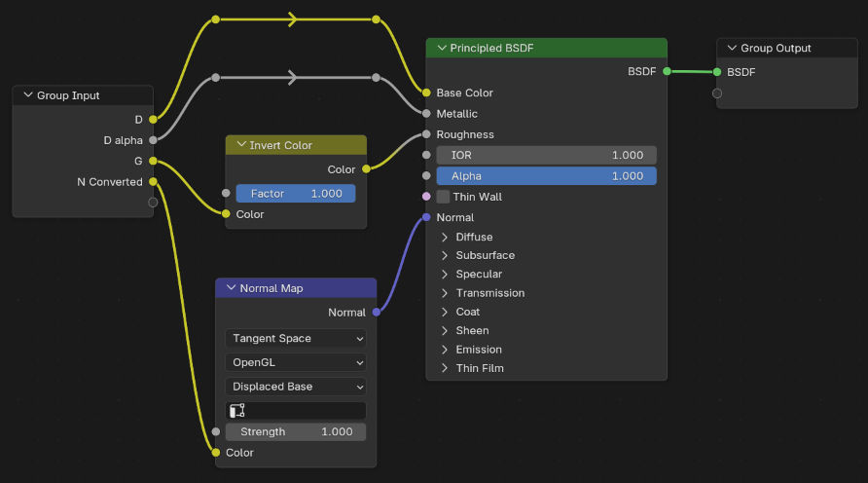Select the Normal Map node title
This screenshot has height=483, width=868.
(x=271, y=288)
